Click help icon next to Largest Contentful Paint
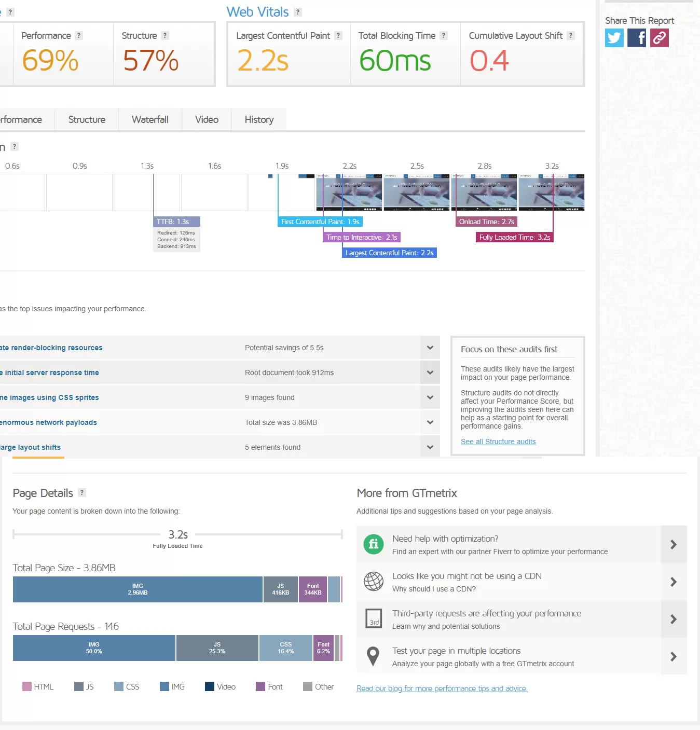Viewport: 700px width, 730px height. pyautogui.click(x=338, y=35)
